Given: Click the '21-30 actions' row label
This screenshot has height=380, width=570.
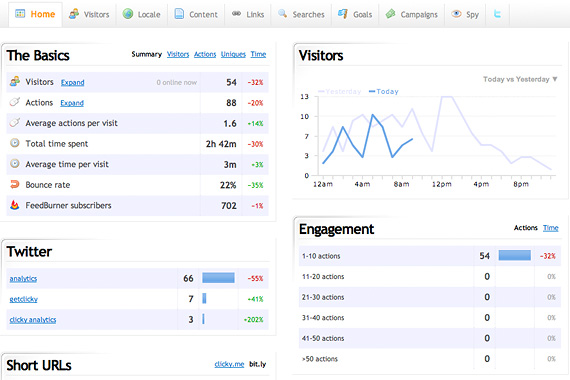Looking at the screenshot, I should point(323,297).
